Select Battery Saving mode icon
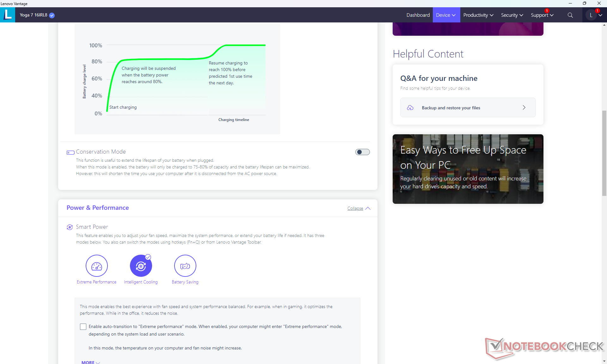Image resolution: width=607 pixels, height=364 pixels. pos(185,266)
